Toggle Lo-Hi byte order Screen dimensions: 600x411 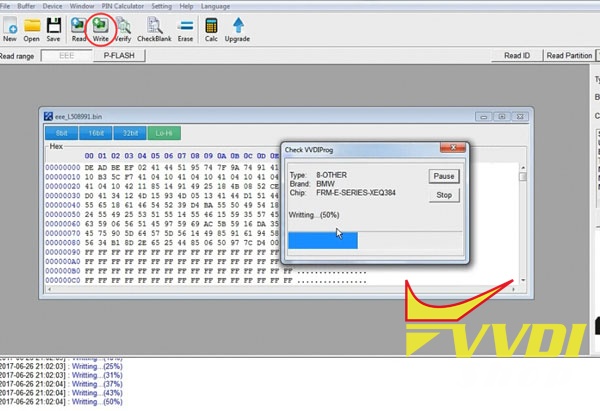(164, 133)
